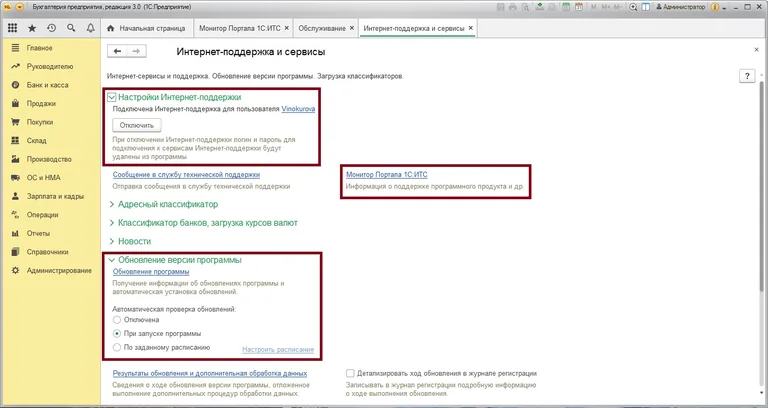
Task: Open the History clock icon
Action: point(51,28)
